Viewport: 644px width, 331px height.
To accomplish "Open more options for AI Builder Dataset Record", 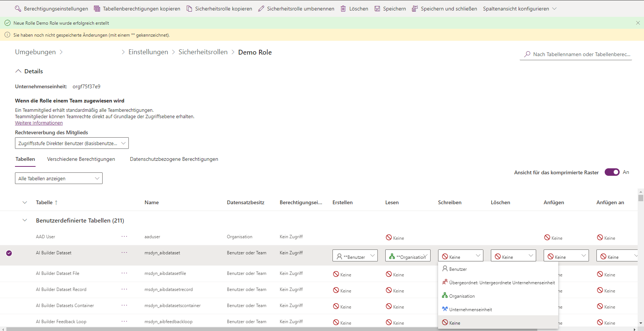I will 124,289.
